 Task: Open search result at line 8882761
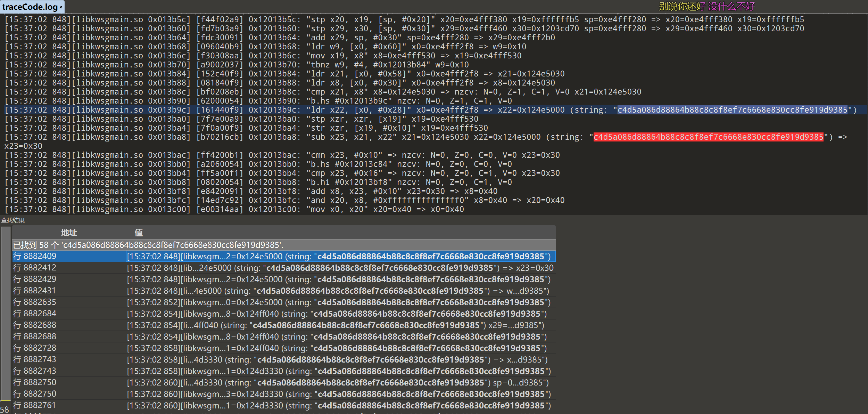[x=35, y=405]
